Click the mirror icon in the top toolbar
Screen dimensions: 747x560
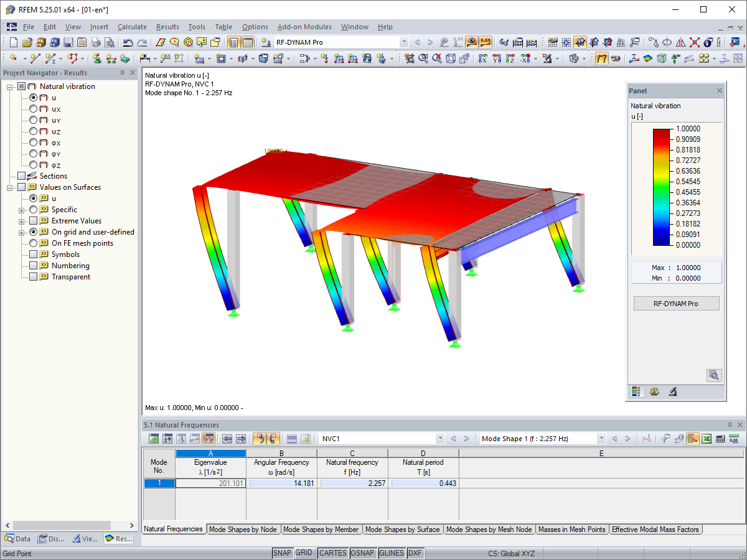pos(680,42)
